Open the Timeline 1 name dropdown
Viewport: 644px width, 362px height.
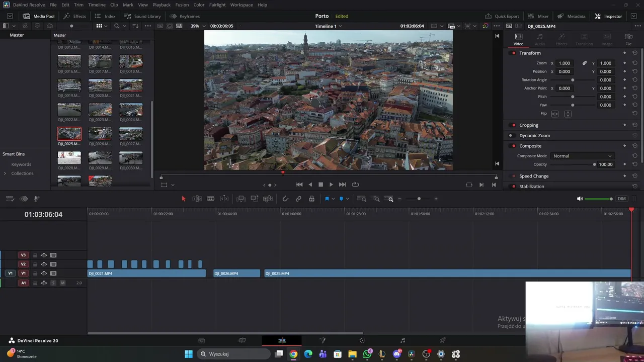(329, 26)
